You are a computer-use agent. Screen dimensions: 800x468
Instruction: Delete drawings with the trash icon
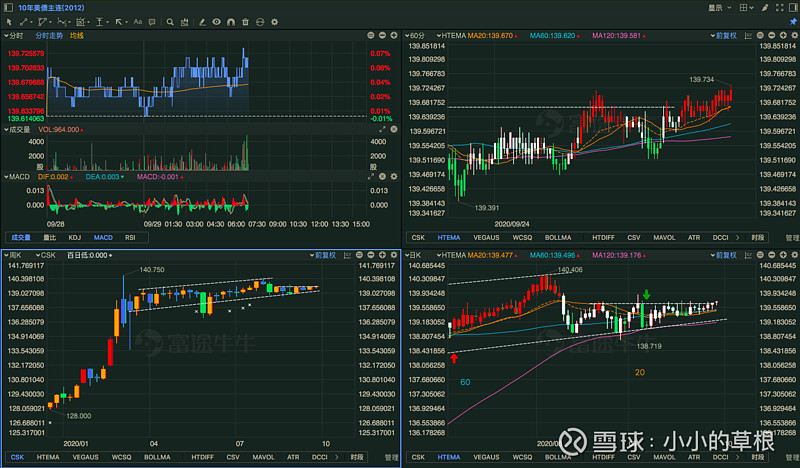245,22
